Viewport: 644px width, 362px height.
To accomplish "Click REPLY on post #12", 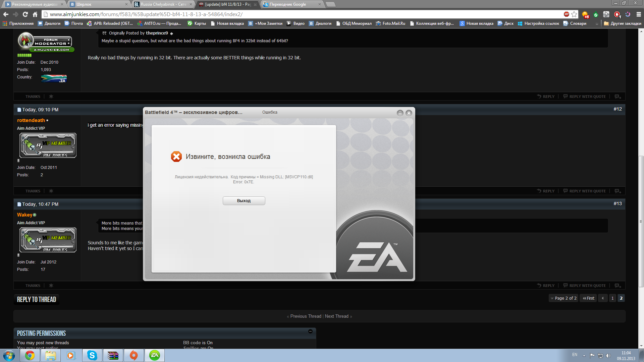I will [x=546, y=191].
